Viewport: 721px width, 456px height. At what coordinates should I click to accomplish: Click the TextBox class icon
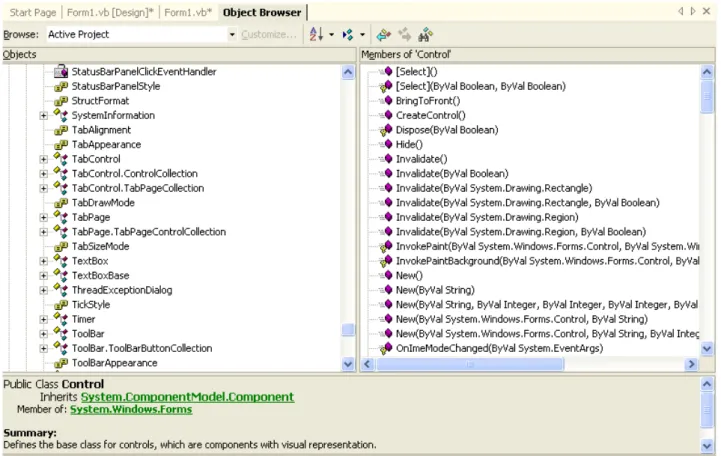61,261
